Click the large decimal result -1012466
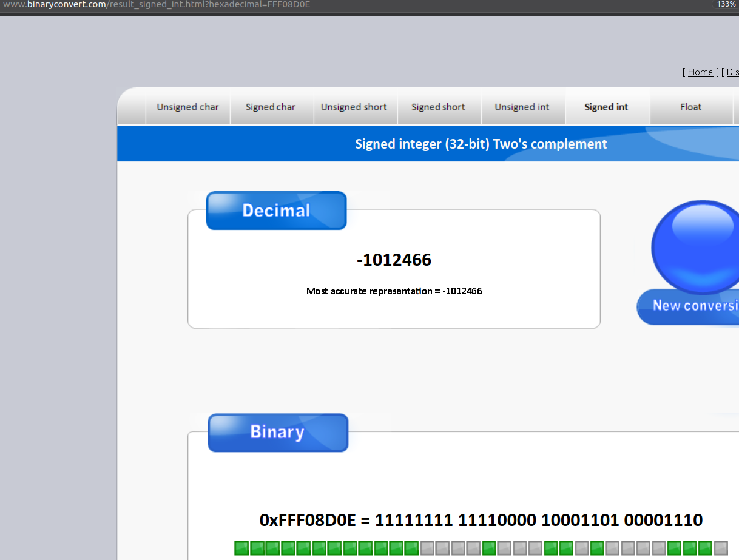 394,260
